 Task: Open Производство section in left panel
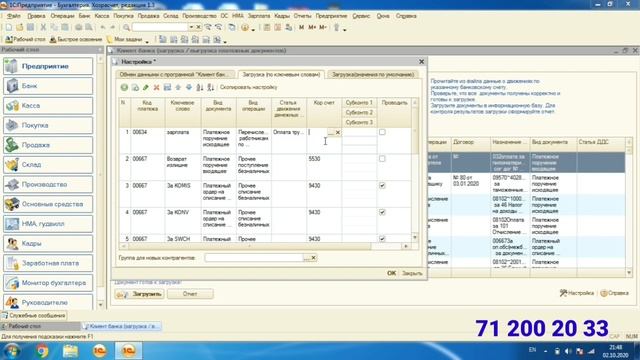pyautogui.click(x=48, y=184)
